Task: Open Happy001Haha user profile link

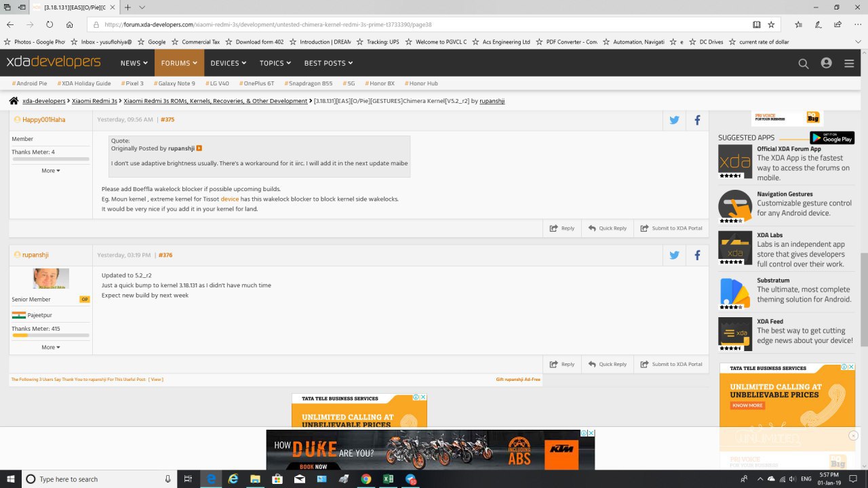Action: click(43, 120)
